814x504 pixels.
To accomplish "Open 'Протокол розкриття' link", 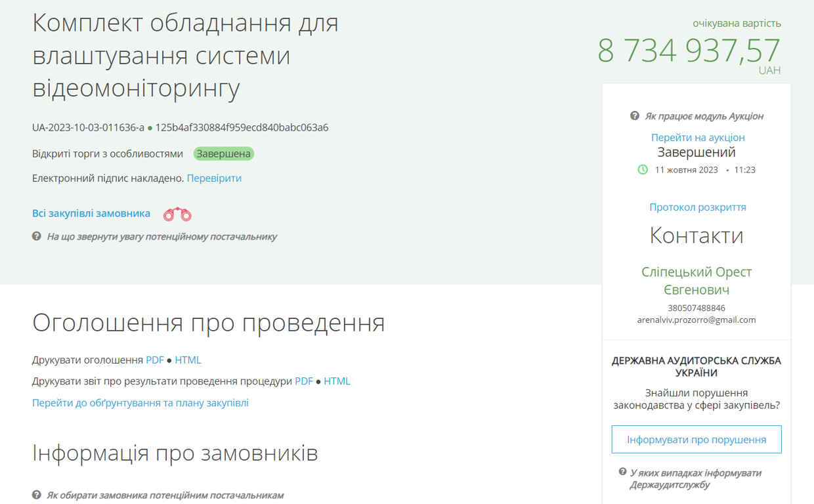I will [697, 207].
